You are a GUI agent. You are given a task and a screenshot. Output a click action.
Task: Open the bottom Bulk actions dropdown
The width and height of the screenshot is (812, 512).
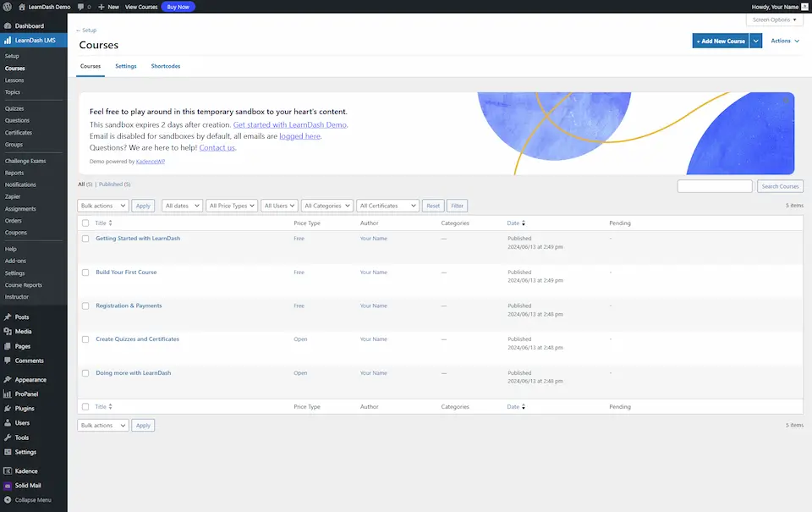pos(103,426)
